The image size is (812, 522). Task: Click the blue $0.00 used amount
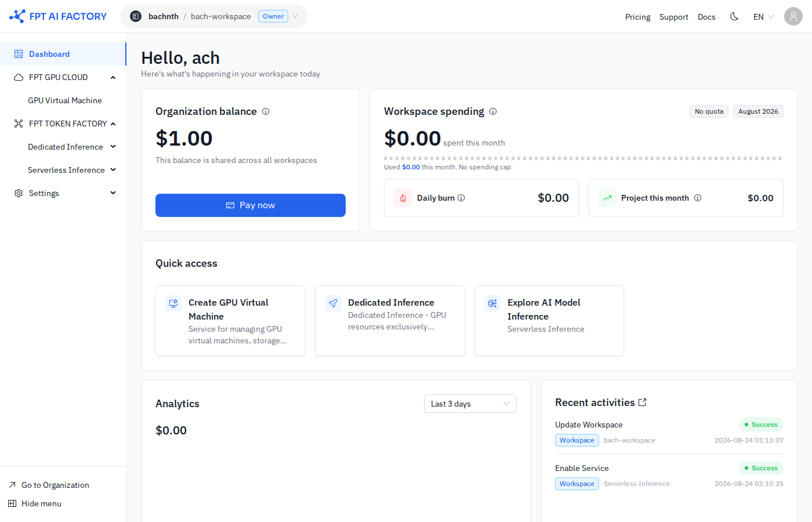click(x=411, y=167)
